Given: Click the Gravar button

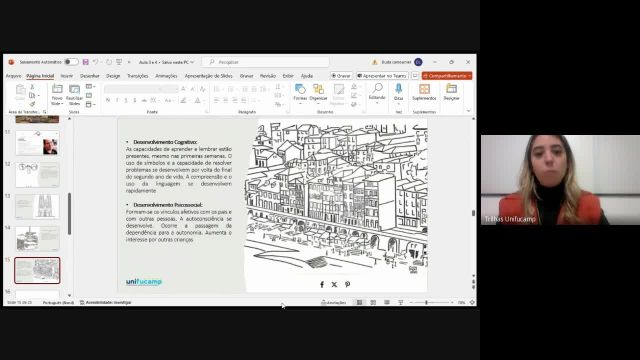Looking at the screenshot, I should pos(341,76).
